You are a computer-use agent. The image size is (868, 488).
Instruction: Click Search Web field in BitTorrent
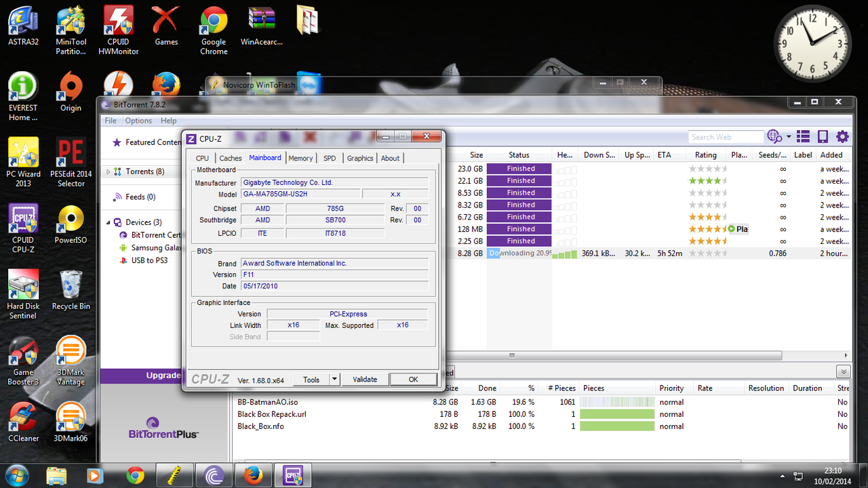click(726, 137)
